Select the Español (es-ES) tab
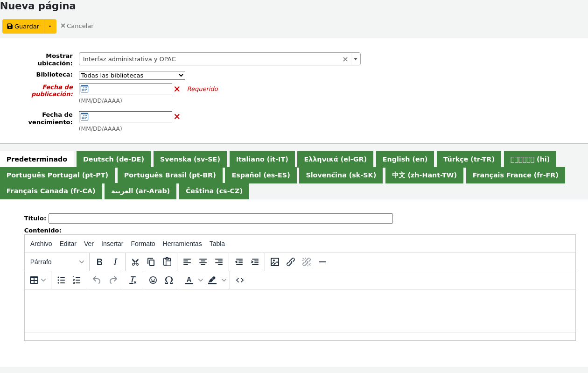 pyautogui.click(x=261, y=175)
